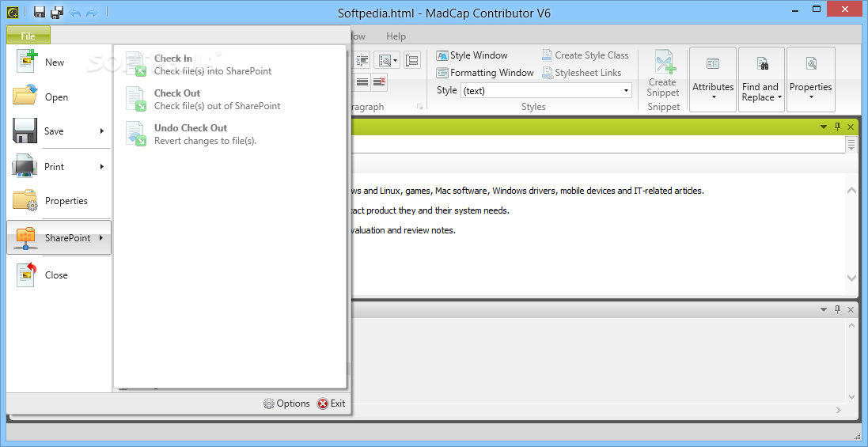Open the lower panel options arrow
868x447 pixels.
tap(824, 309)
